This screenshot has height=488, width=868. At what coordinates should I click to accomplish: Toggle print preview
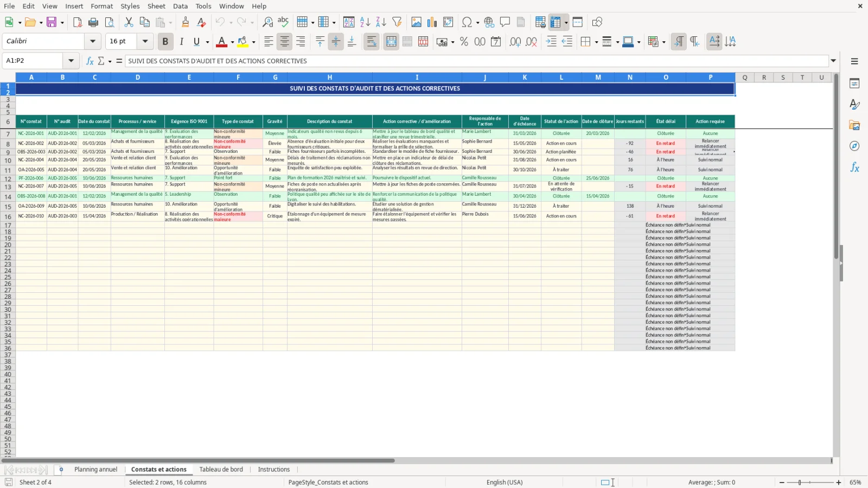coord(109,22)
